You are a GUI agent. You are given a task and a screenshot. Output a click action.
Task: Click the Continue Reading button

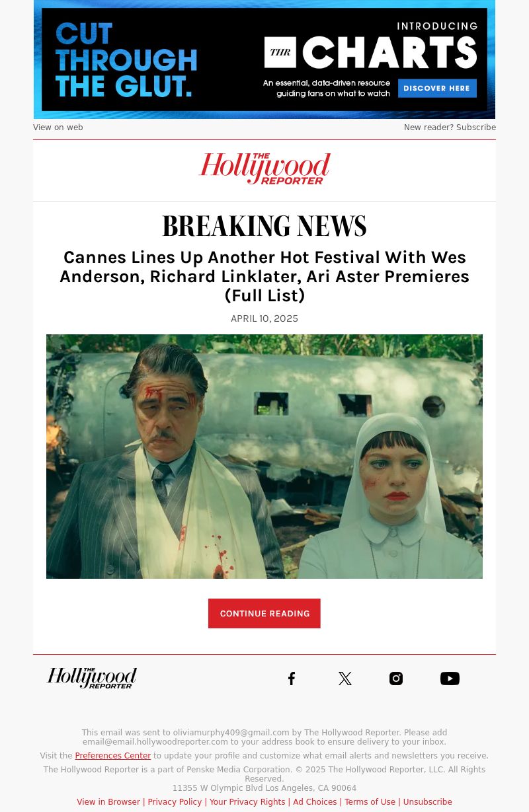tap(264, 614)
